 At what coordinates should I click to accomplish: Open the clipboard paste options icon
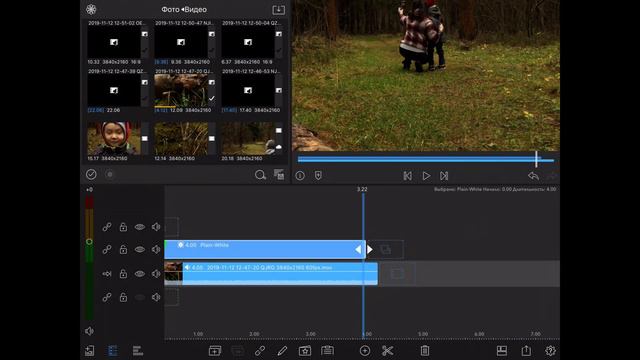(x=327, y=351)
